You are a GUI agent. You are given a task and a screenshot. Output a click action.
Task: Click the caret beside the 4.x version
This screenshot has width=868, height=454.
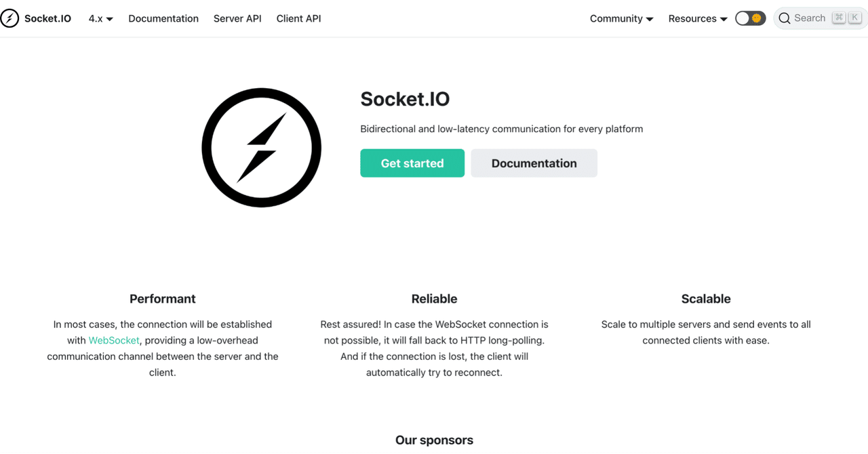pyautogui.click(x=109, y=18)
